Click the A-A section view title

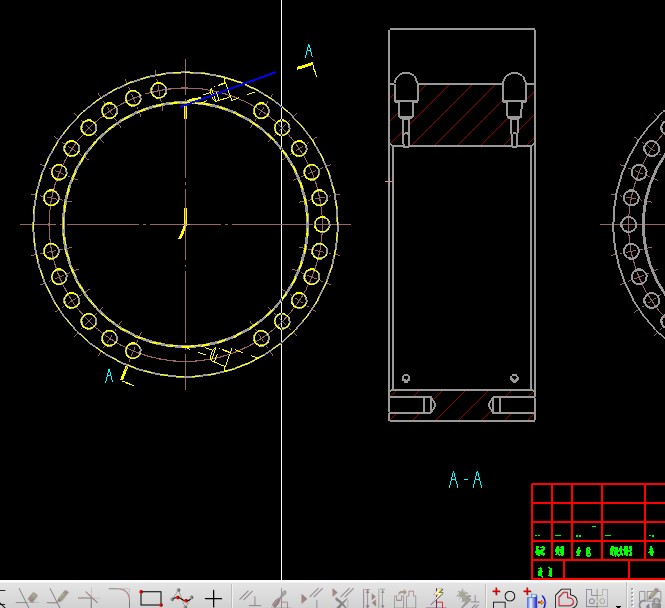[x=466, y=480]
